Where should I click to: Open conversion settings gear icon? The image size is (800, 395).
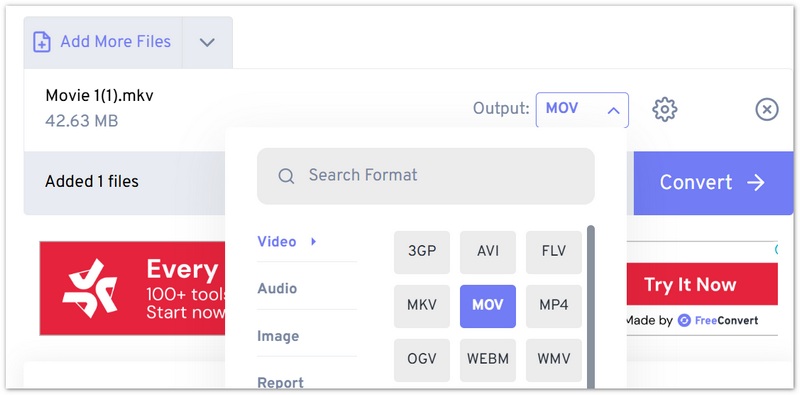tap(664, 109)
